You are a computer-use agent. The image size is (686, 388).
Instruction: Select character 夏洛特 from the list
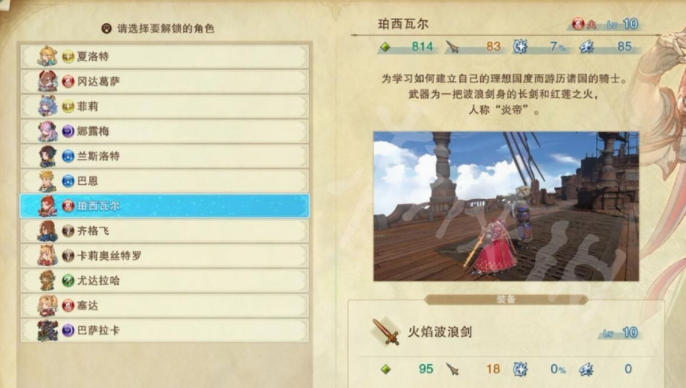(x=164, y=56)
